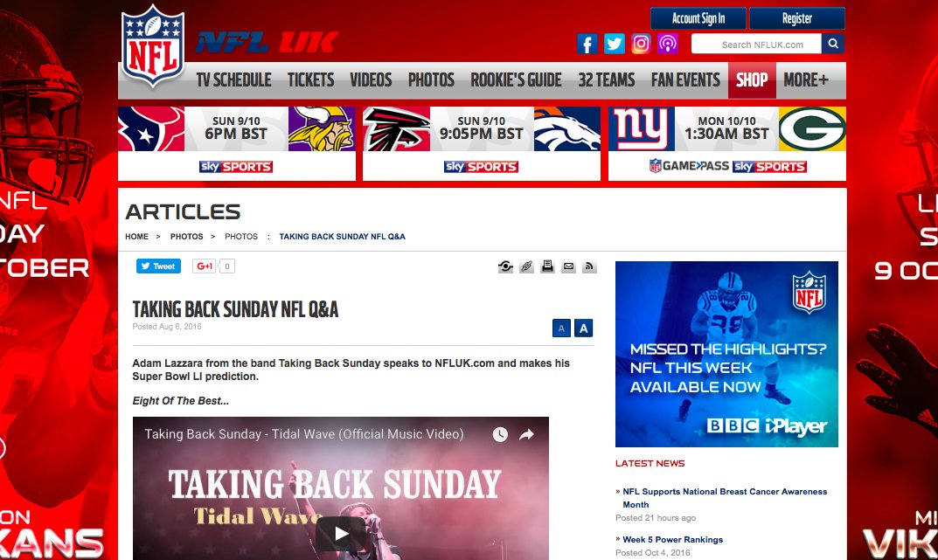This screenshot has height=560, width=938.
Task: Increase text size with the large A button
Action: 583,328
